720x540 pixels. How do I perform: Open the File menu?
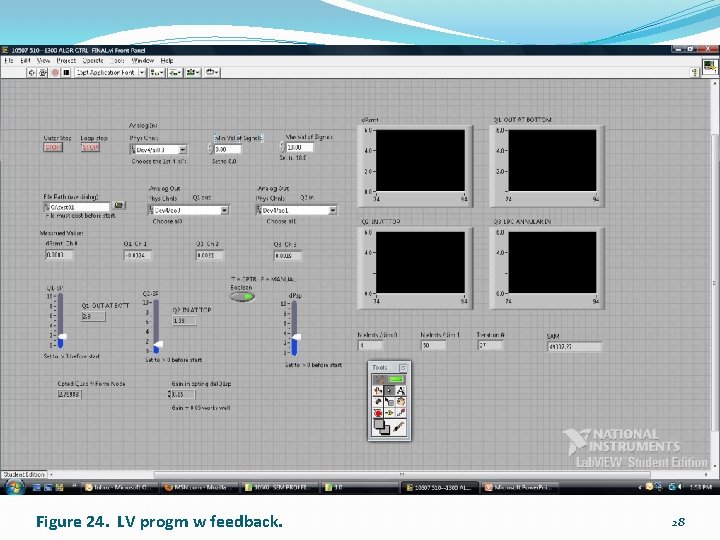[x=8, y=61]
